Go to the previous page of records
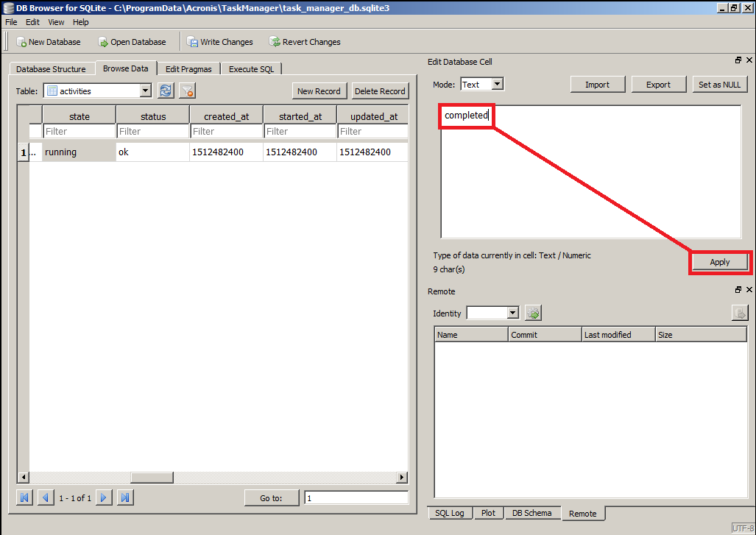The image size is (756, 535). coord(46,497)
